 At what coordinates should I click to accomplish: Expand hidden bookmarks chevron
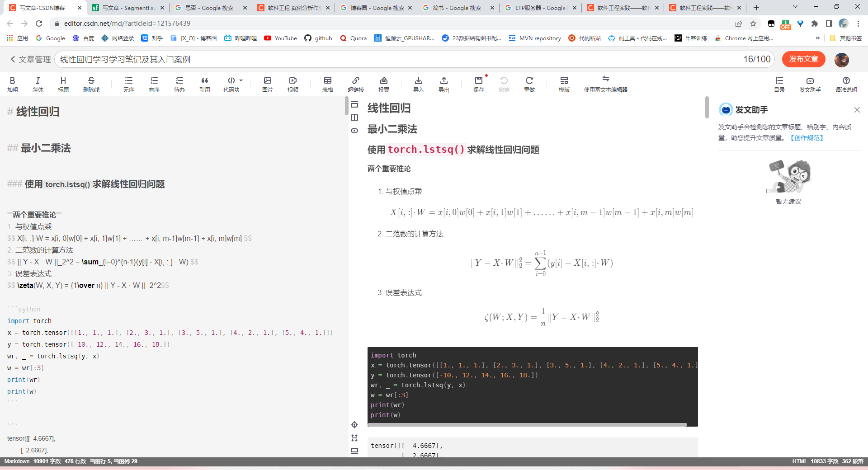[x=817, y=38]
